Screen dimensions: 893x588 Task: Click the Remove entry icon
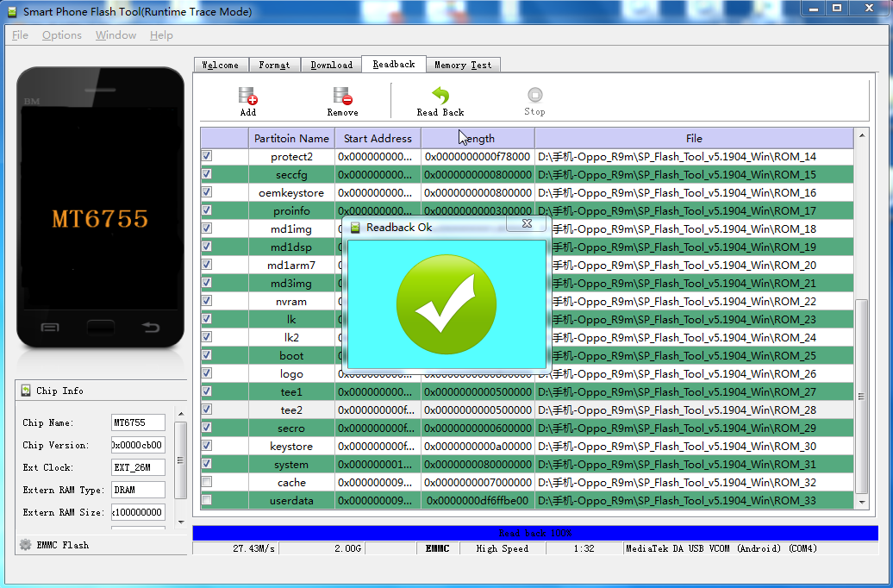342,96
